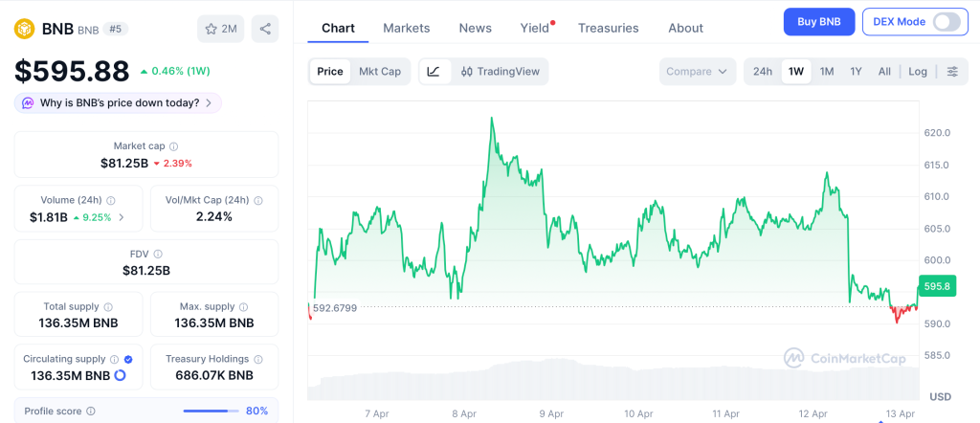Enable the Log scale option
980x423 pixels.
(918, 72)
